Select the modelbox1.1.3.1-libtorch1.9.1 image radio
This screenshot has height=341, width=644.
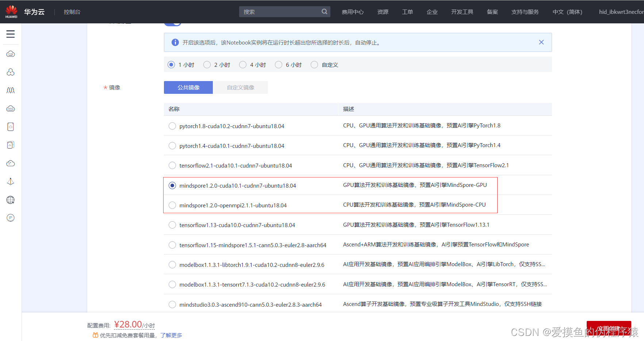click(x=172, y=265)
